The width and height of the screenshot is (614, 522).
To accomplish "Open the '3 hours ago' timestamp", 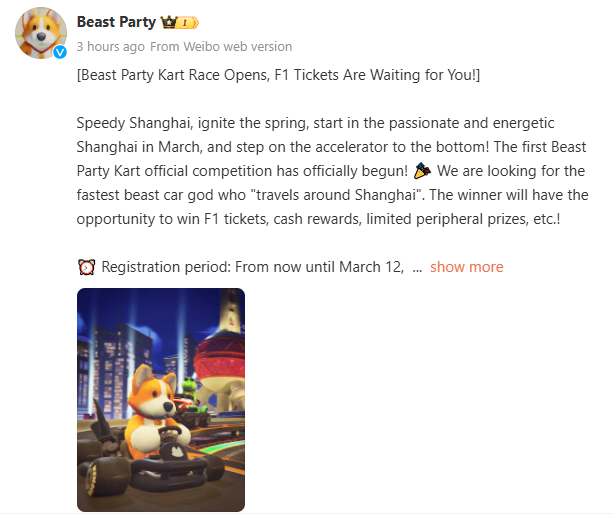I will [x=110, y=46].
